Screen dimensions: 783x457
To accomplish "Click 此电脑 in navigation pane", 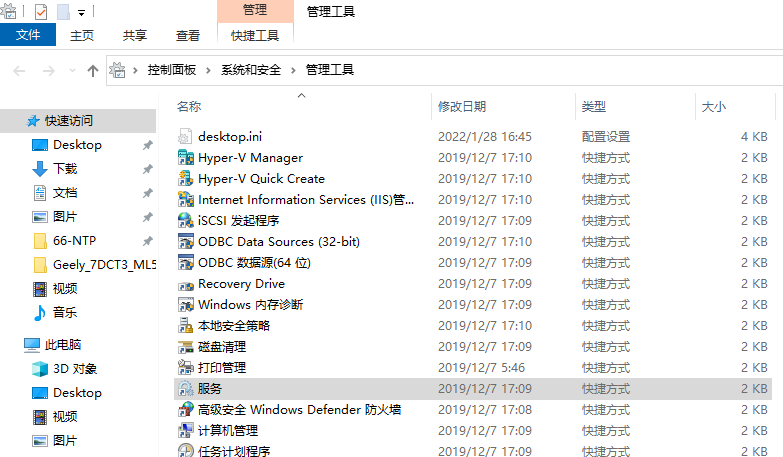I will [63, 345].
